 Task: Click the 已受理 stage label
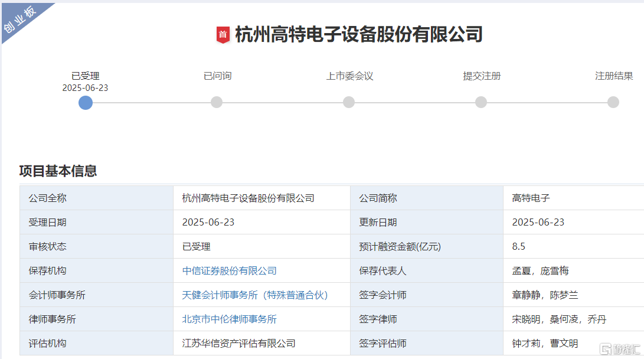tap(86, 76)
